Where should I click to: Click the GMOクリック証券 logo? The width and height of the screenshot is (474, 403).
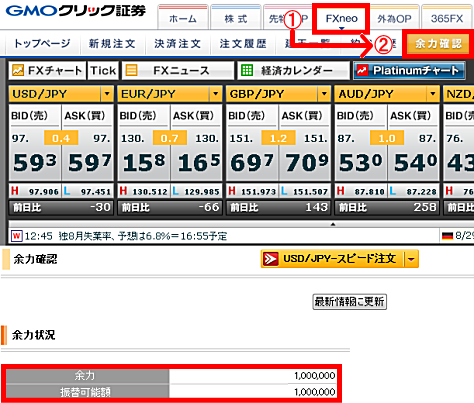coord(76,11)
